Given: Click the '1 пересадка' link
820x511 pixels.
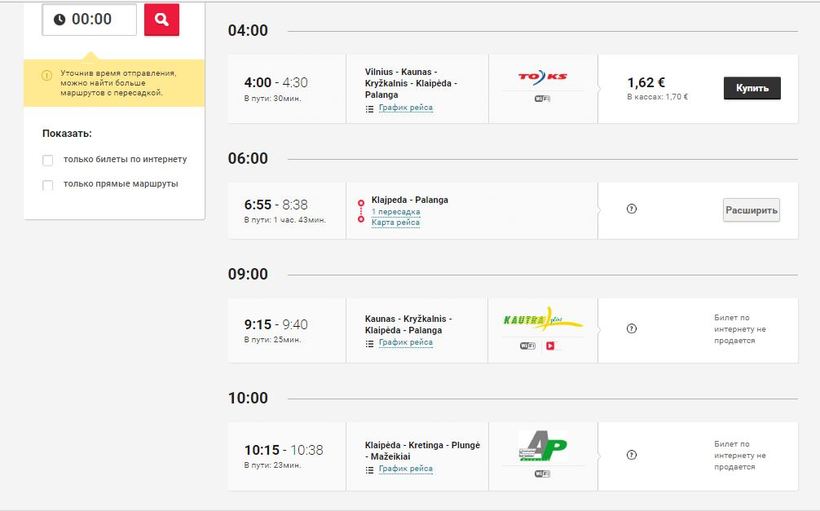Looking at the screenshot, I should [395, 212].
